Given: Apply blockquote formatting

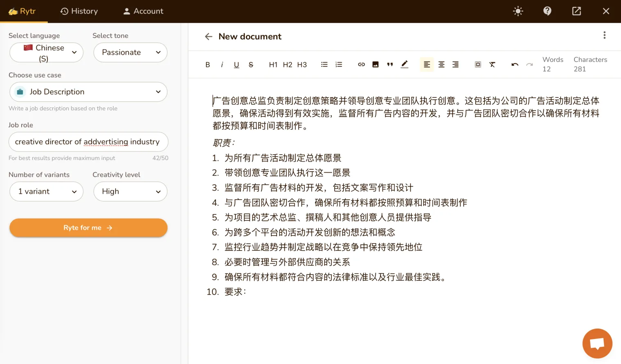Looking at the screenshot, I should (390, 64).
